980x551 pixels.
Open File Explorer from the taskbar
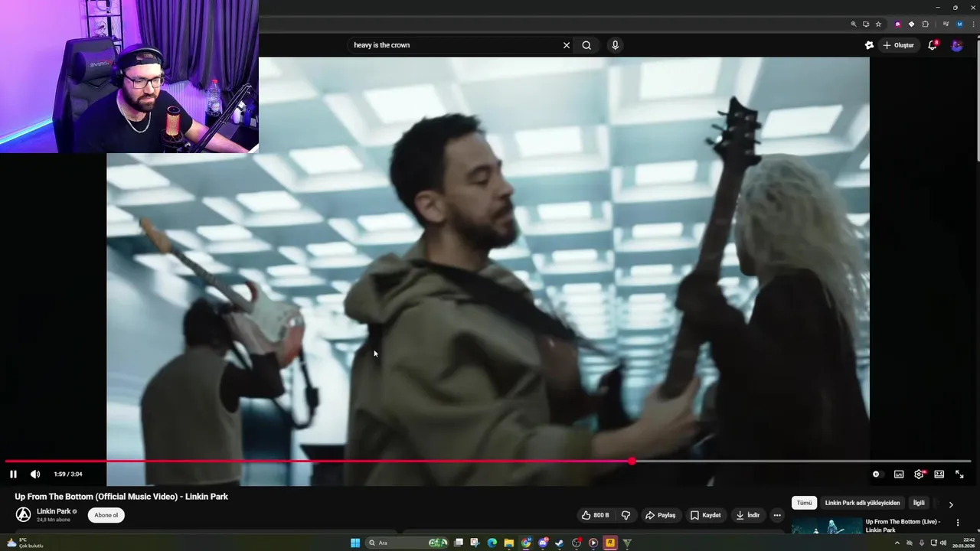point(508,543)
